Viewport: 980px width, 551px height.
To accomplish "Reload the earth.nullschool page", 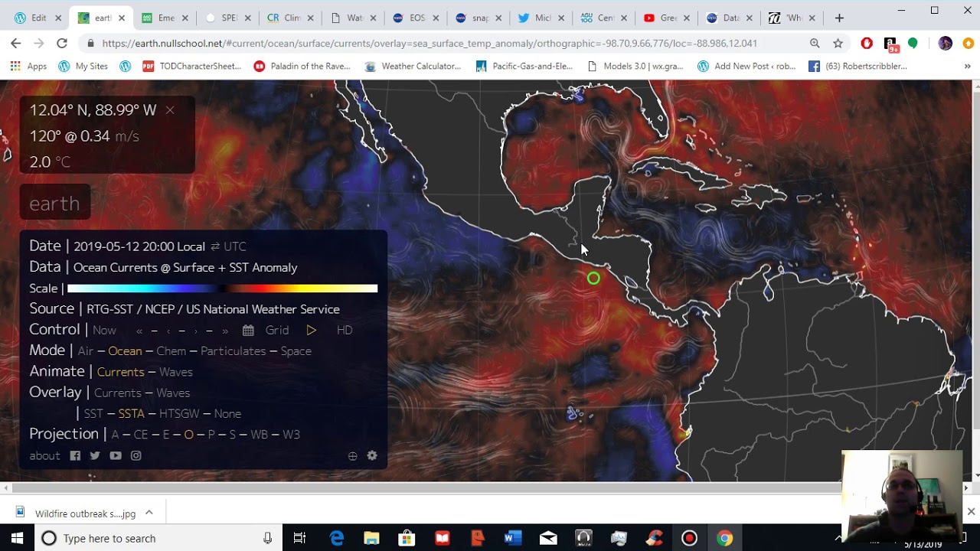I will [x=62, y=44].
